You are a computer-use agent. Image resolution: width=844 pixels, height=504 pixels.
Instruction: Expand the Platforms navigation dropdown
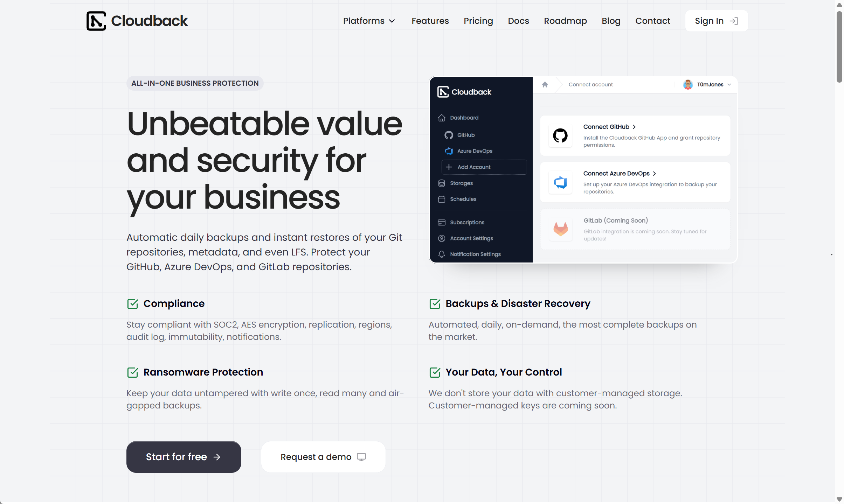tap(369, 21)
